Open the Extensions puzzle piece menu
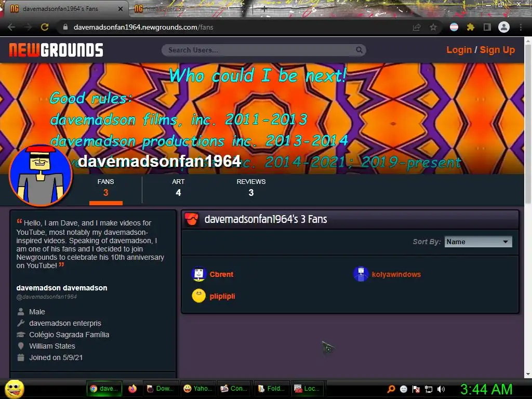 click(x=470, y=27)
